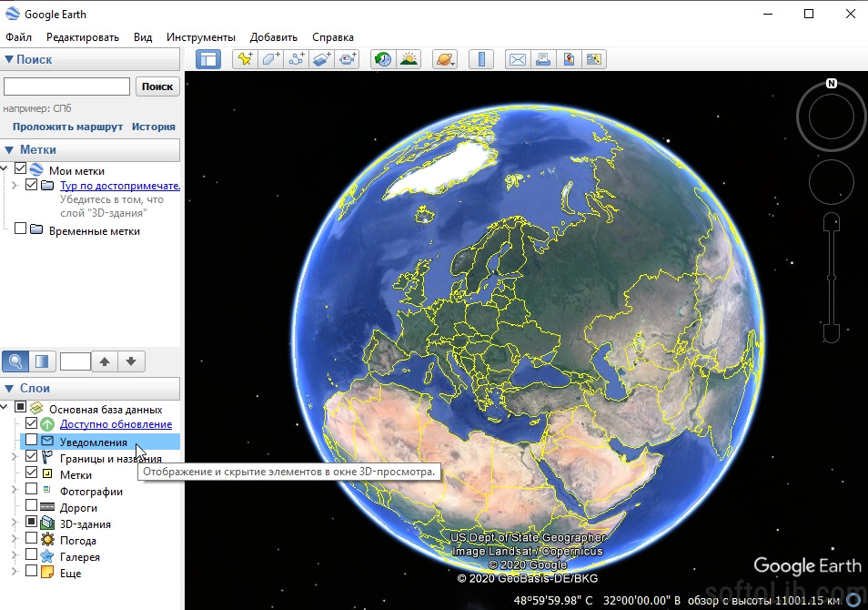The width and height of the screenshot is (868, 610).
Task: Move selected place down with arrow
Action: [x=131, y=361]
